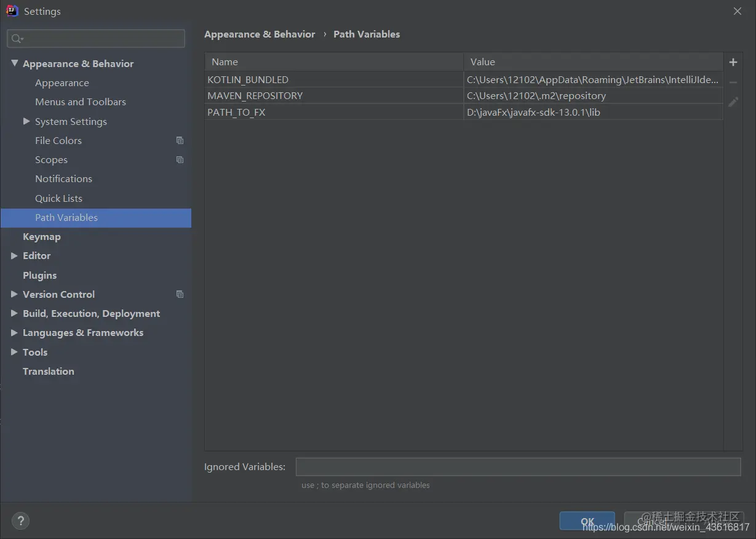Expand Build, Execution, Deployment section
756x539 pixels.
[x=14, y=313]
